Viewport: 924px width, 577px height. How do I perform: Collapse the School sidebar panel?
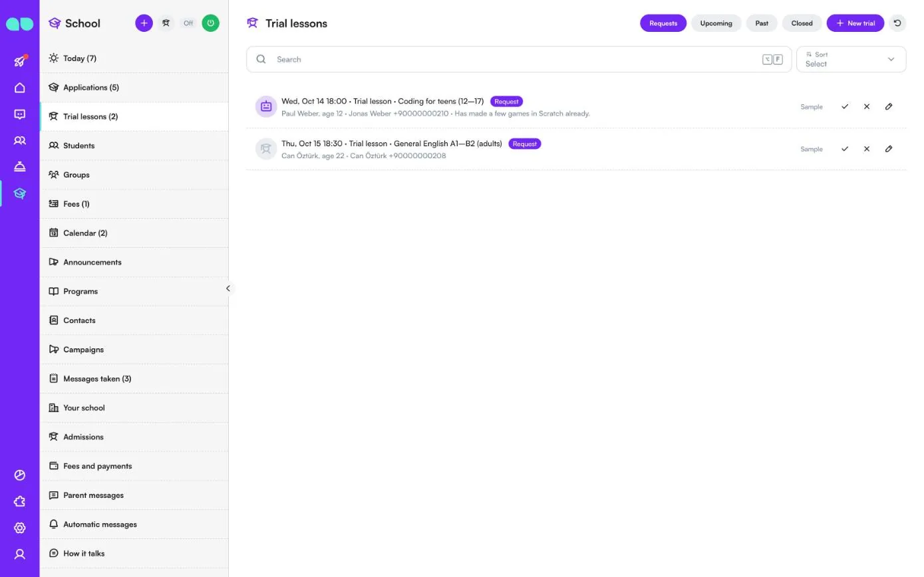coord(228,288)
